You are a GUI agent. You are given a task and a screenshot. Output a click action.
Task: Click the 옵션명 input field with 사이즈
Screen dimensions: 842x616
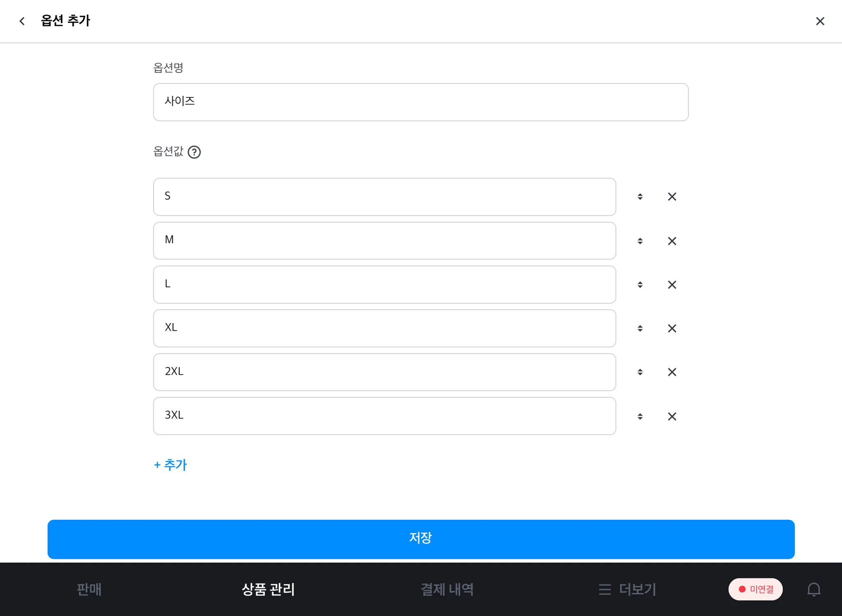pos(421,102)
